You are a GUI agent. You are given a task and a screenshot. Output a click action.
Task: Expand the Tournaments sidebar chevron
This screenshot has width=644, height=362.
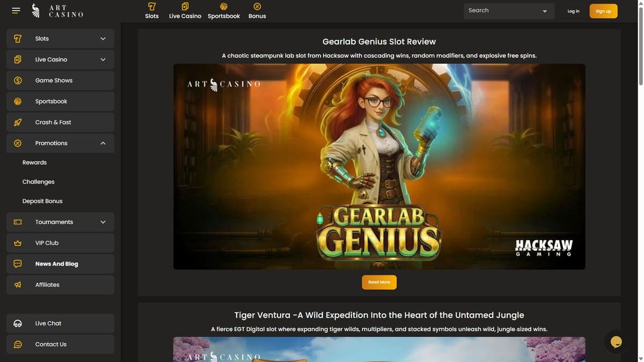(103, 222)
